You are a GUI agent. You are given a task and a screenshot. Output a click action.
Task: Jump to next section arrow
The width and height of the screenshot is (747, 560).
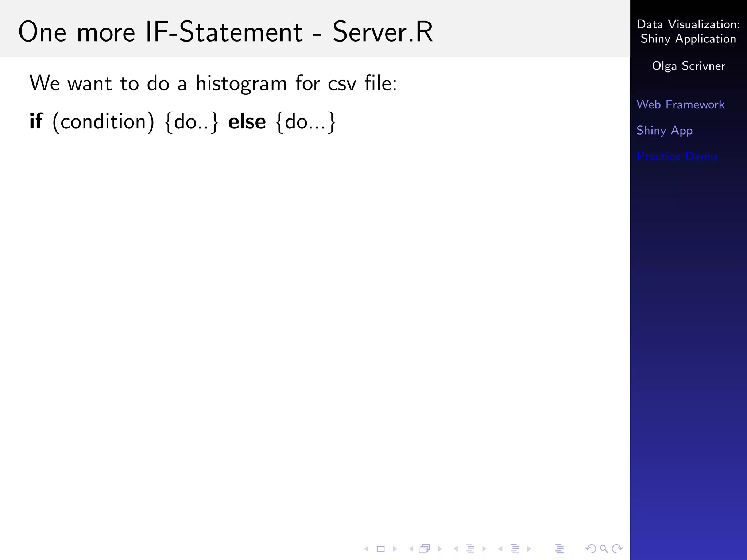(x=529, y=548)
